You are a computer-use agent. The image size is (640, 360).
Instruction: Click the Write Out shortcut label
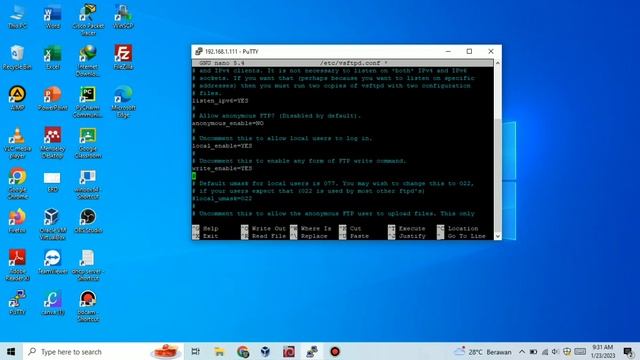[269, 229]
